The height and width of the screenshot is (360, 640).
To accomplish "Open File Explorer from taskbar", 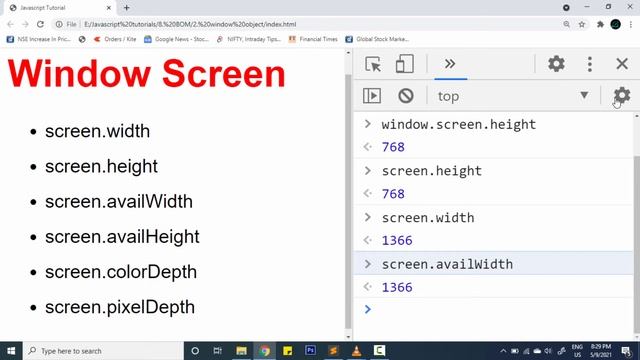I will (241, 351).
